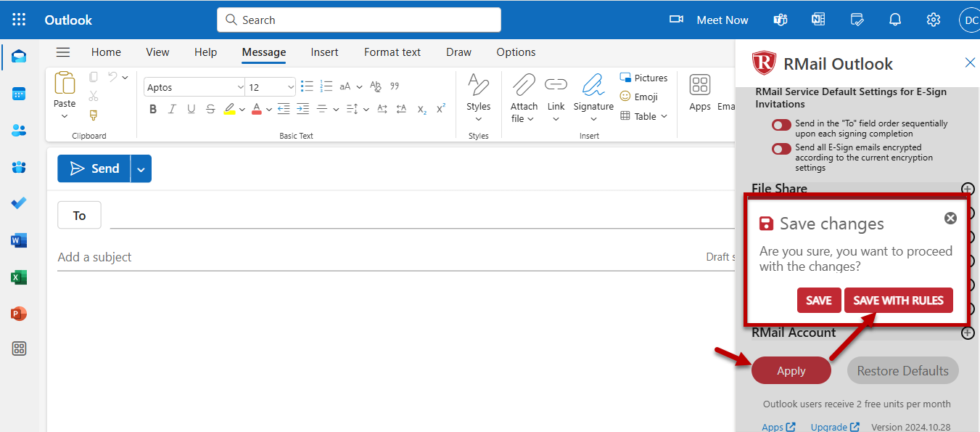Click the Attach file paperclip icon
The height and width of the screenshot is (432, 980).
point(523,86)
